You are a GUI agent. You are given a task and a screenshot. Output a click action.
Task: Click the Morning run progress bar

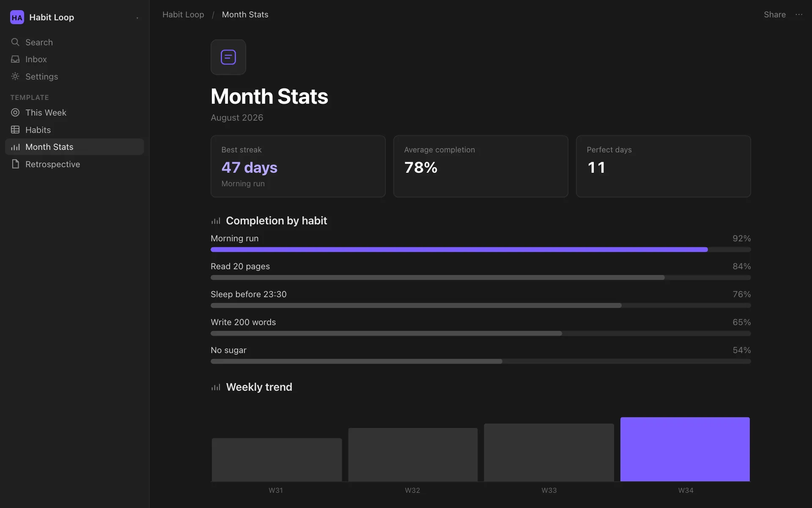point(481,250)
